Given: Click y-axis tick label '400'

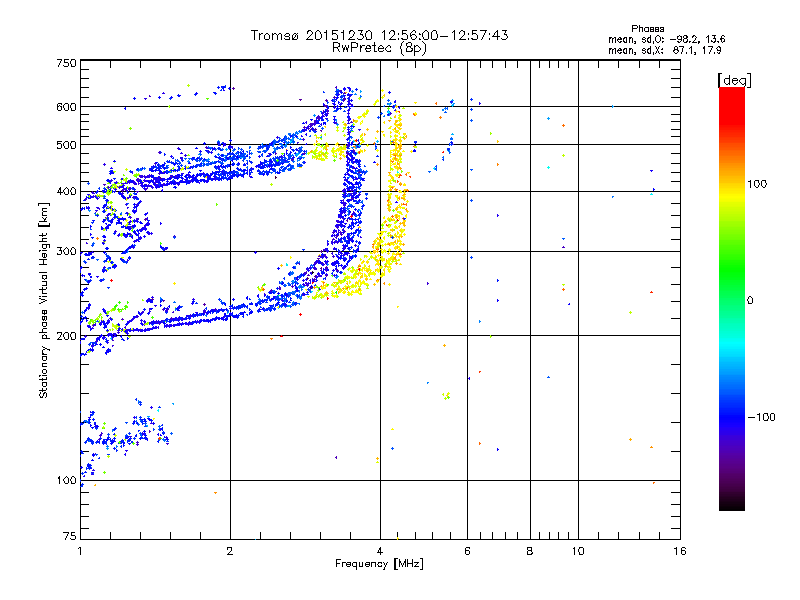Looking at the screenshot, I should point(66,191).
